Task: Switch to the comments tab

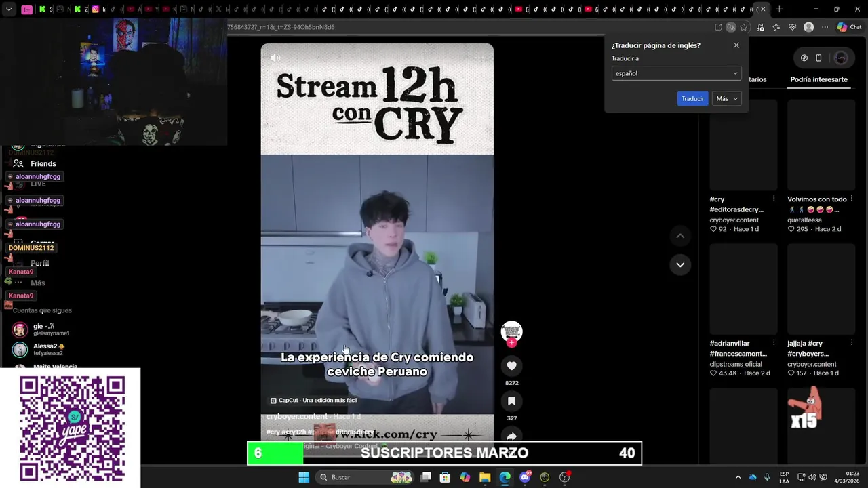Action: click(x=757, y=79)
